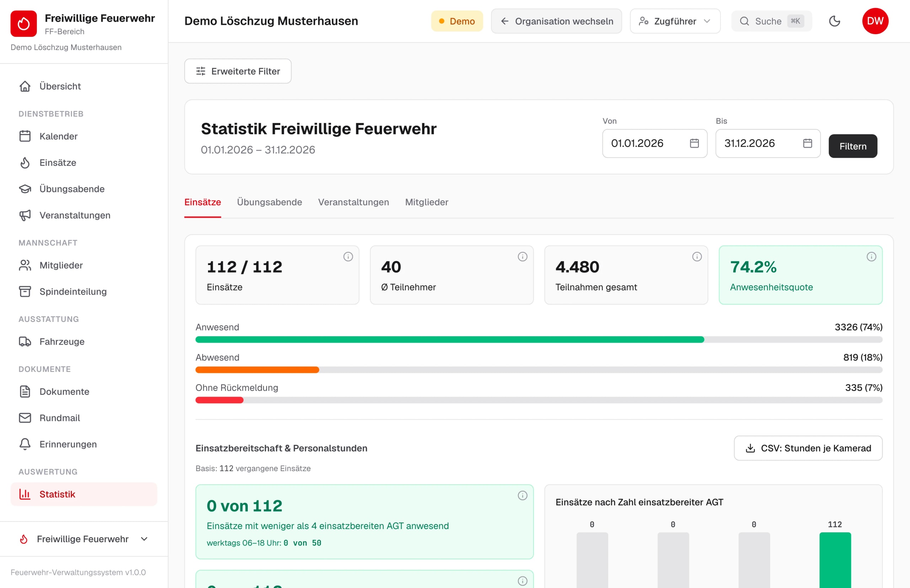This screenshot has height=588, width=910.
Task: Open Statistik in the sidebar
Action: point(84,495)
